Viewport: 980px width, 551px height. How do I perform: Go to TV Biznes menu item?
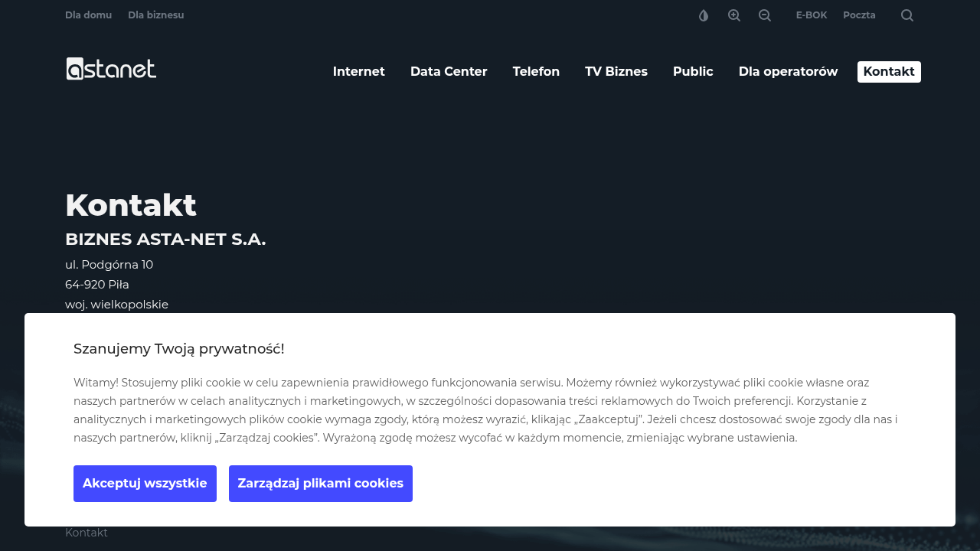pos(616,72)
